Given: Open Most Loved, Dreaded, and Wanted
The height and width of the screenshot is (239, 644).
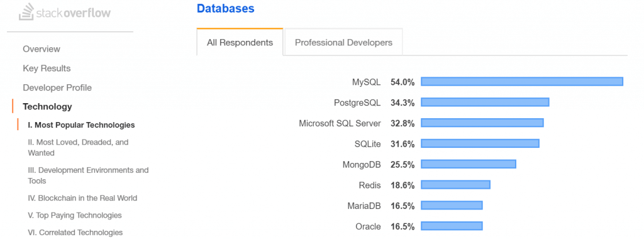Looking at the screenshot, I should point(78,147).
